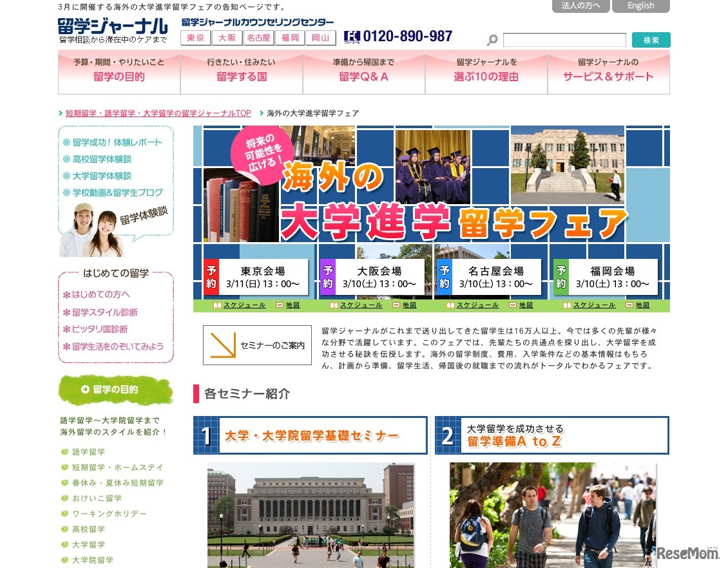The height and width of the screenshot is (568, 728).
Task: Open the サービス&サポート navigation menu
Action: [x=609, y=72]
